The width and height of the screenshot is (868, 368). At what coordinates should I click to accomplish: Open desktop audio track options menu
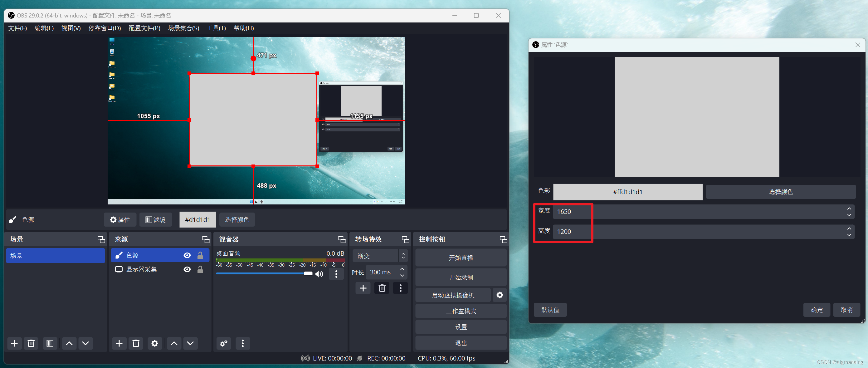pyautogui.click(x=336, y=274)
